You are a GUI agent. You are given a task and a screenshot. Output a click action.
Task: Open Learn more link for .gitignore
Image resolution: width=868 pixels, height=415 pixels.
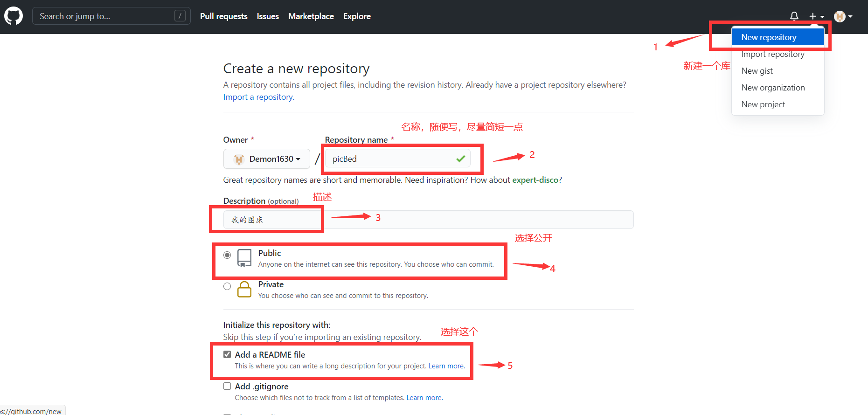[x=424, y=398]
